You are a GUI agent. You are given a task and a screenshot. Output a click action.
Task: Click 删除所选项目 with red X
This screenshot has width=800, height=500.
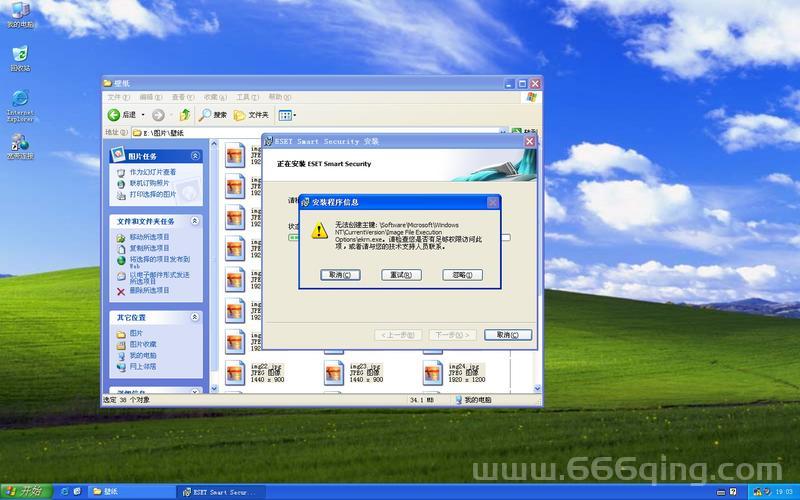point(149,290)
